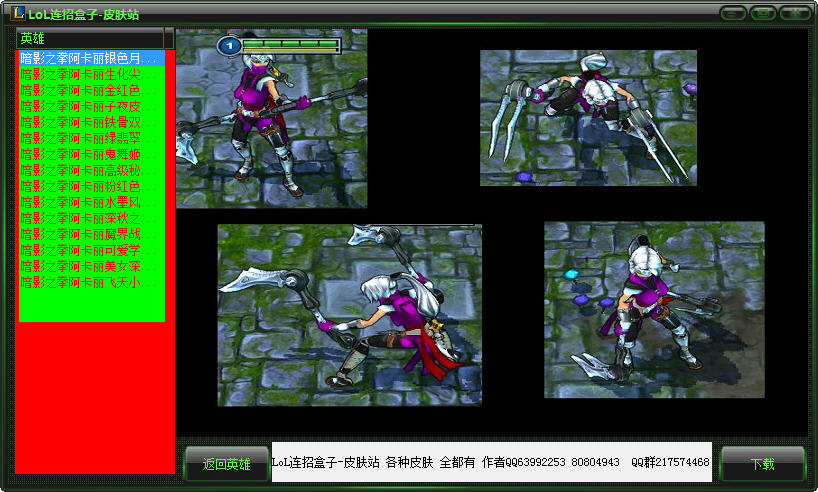Select skin 暗影之拳阿卡丽子夜皮
The image size is (818, 492).
point(92,106)
